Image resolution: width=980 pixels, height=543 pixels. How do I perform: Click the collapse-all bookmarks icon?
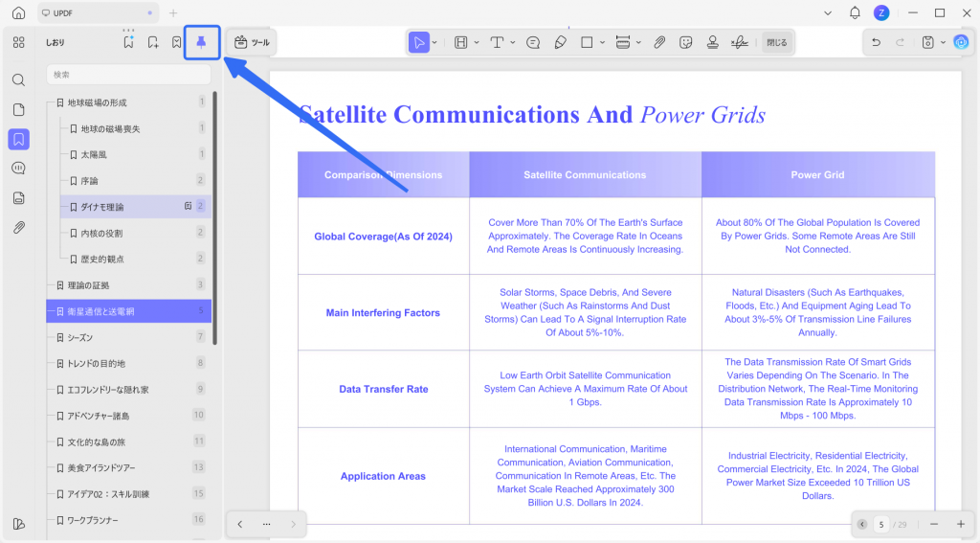click(x=177, y=42)
